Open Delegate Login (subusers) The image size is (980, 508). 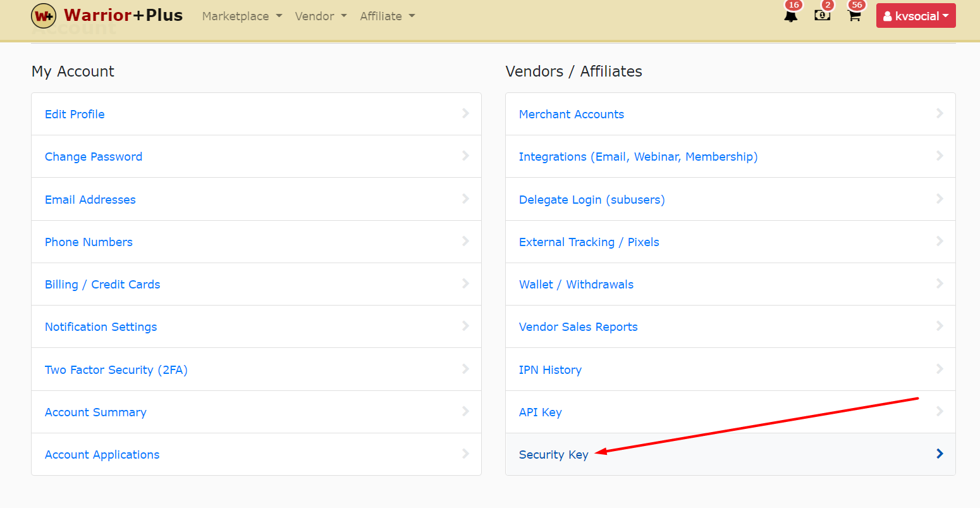coord(592,200)
